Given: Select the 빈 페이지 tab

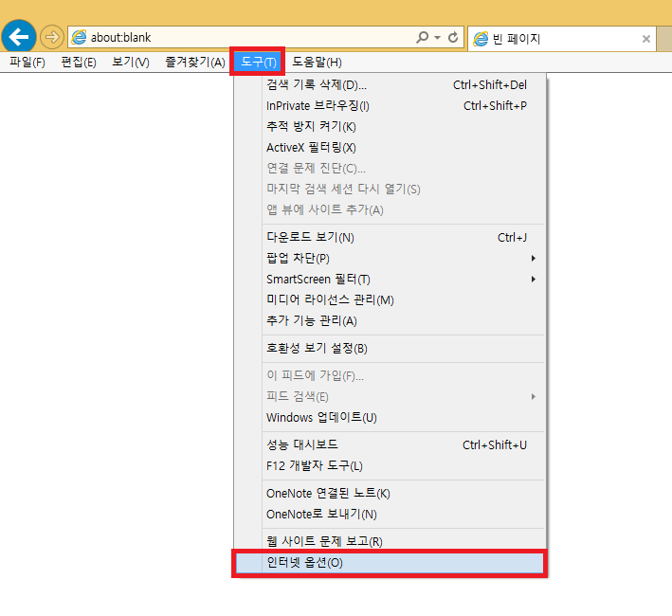Looking at the screenshot, I should point(562,39).
